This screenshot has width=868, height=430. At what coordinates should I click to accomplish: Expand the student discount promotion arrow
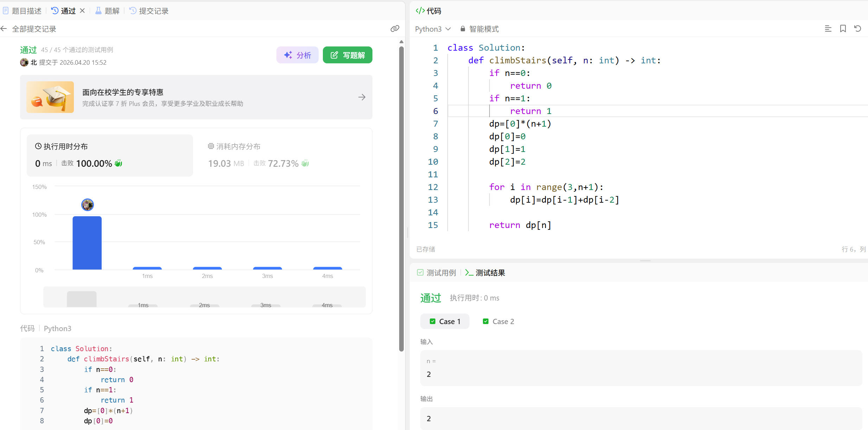(362, 97)
